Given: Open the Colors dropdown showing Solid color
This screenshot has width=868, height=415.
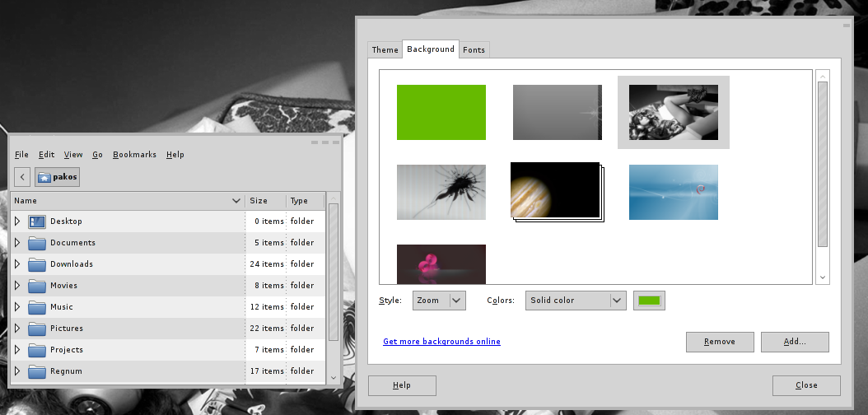Looking at the screenshot, I should 576,301.
